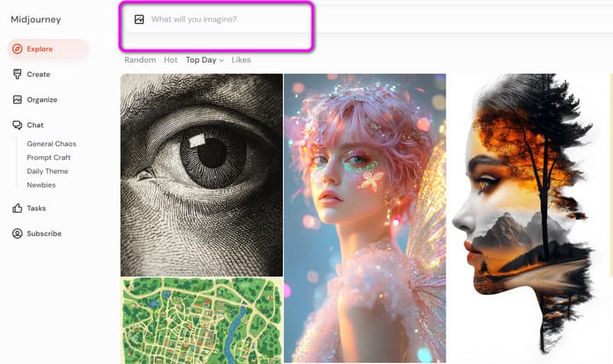Click the Explore compass icon
The image size is (613, 364).
(x=18, y=49)
